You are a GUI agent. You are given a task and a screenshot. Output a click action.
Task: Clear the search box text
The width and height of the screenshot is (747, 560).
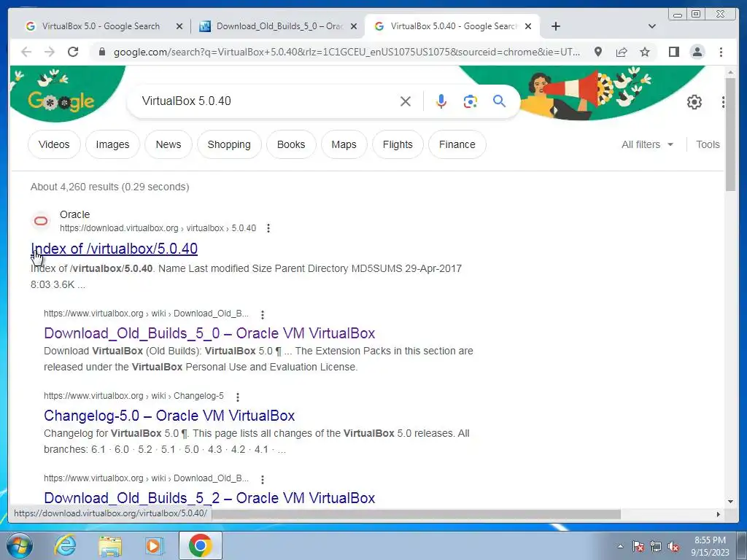406,101
